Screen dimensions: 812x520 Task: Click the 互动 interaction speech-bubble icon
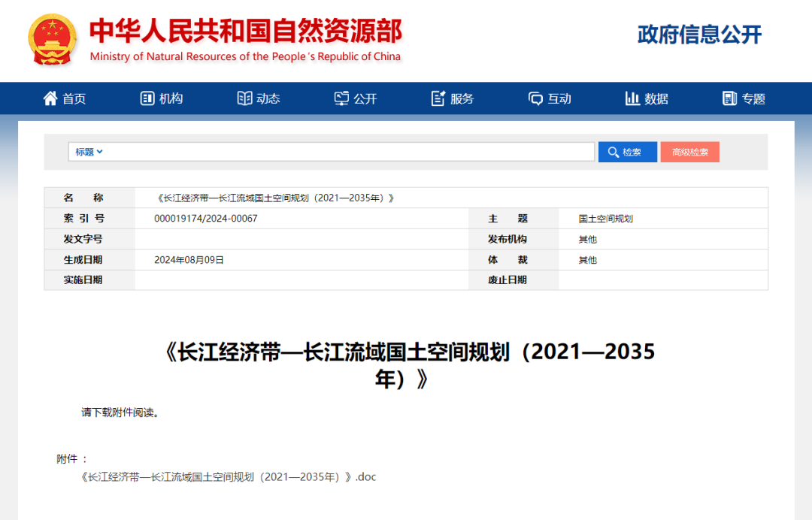(x=535, y=98)
